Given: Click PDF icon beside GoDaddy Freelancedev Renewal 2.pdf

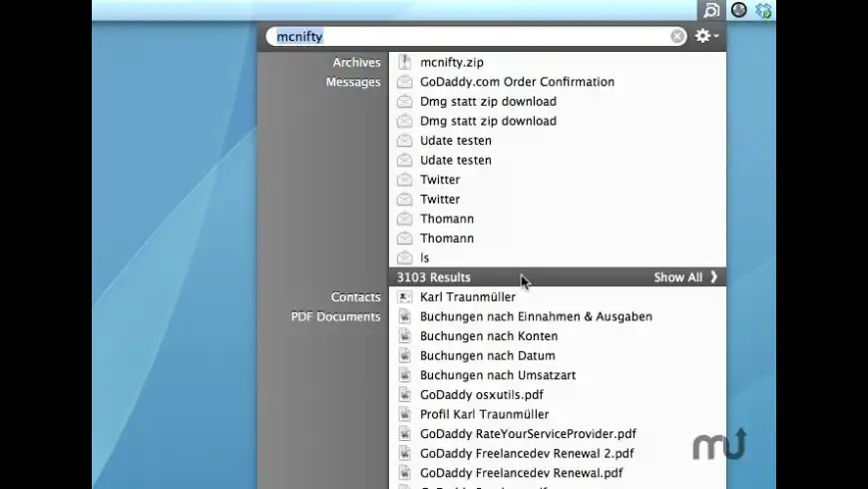Looking at the screenshot, I should 405,453.
